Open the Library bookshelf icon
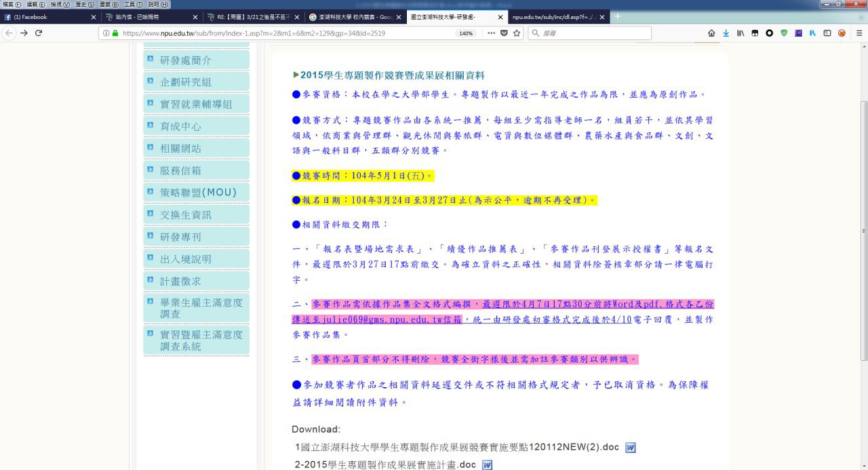The width and height of the screenshot is (868, 470). coord(741,33)
